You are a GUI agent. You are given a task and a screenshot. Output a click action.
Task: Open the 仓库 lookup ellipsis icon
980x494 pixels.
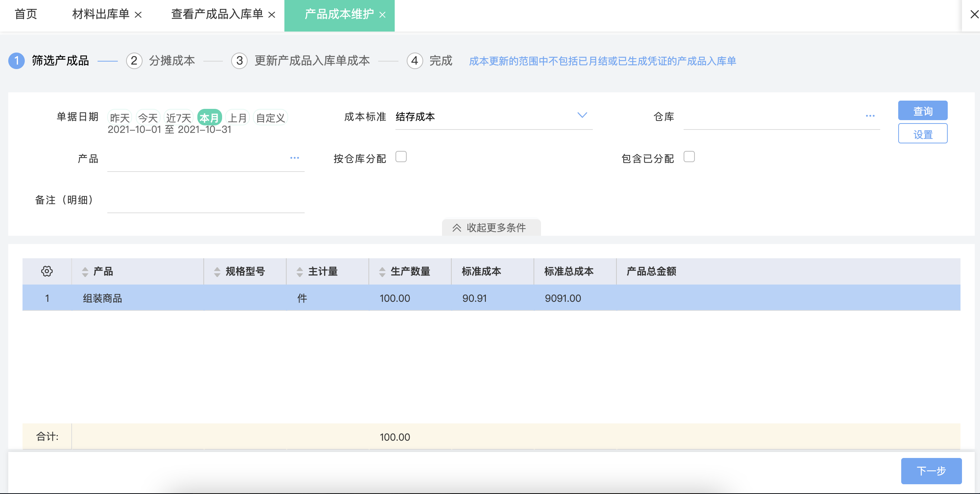point(870,116)
